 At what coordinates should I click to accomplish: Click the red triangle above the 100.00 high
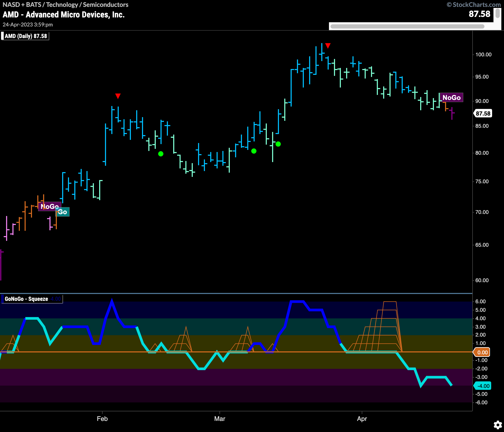point(328,46)
